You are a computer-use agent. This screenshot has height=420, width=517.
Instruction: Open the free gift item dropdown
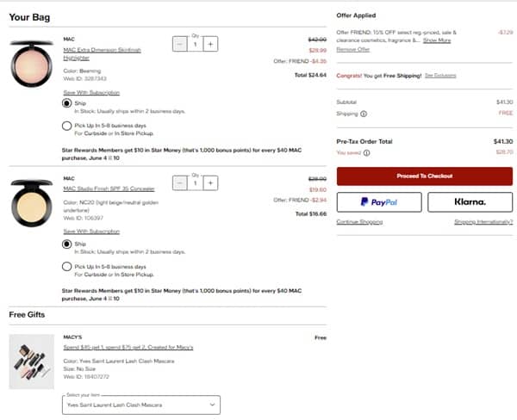tap(141, 405)
